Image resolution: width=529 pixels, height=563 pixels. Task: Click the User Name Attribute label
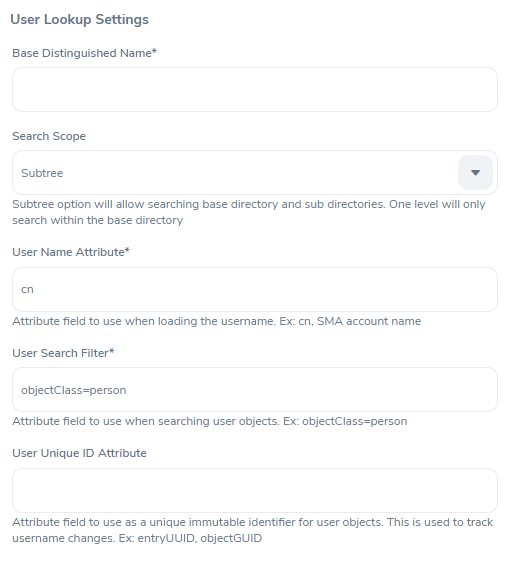point(71,252)
